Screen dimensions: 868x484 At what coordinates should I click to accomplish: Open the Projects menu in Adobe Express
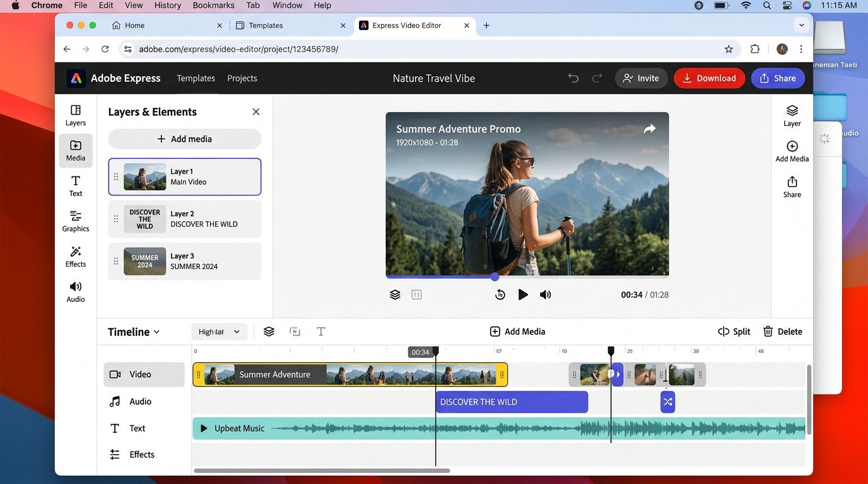coord(242,78)
